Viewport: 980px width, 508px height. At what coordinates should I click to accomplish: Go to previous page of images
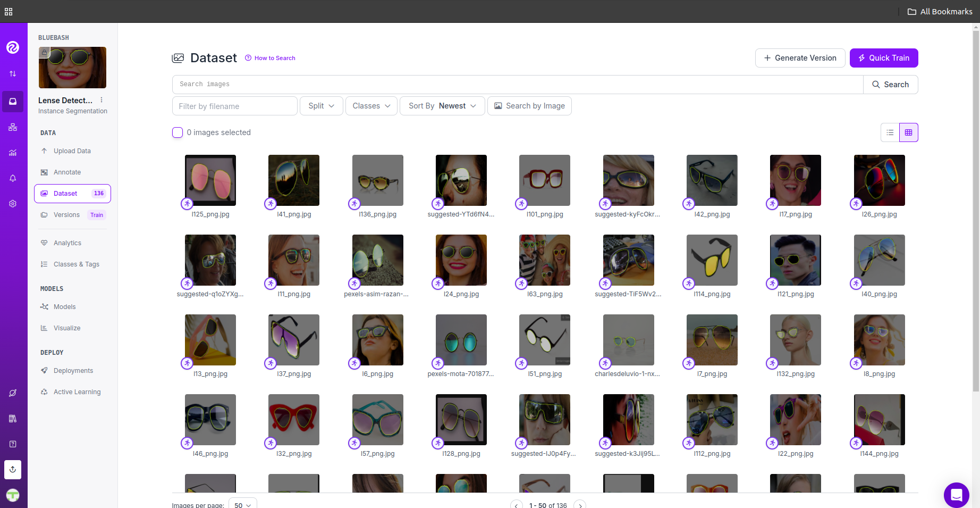[517, 505]
